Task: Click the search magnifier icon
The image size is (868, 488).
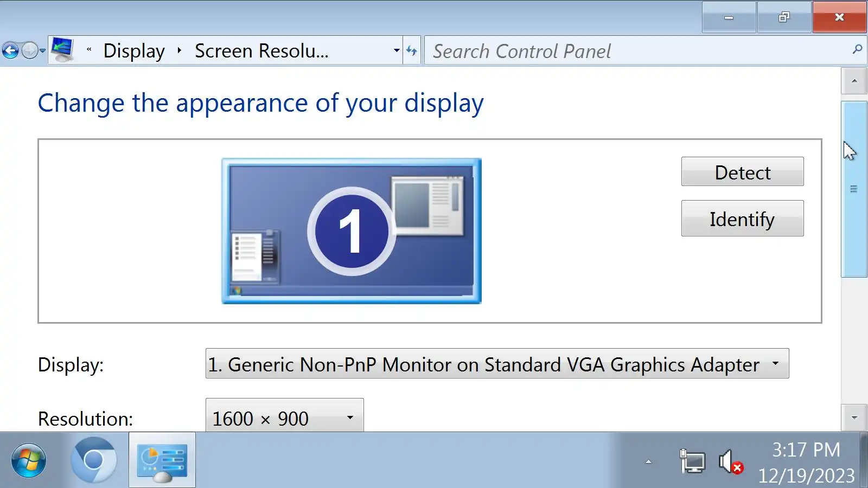Action: coord(857,49)
